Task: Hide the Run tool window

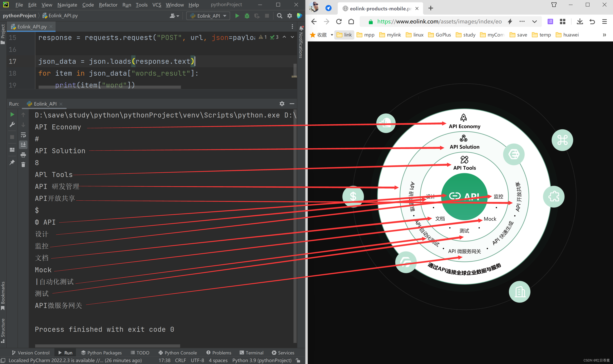Action: (x=292, y=104)
